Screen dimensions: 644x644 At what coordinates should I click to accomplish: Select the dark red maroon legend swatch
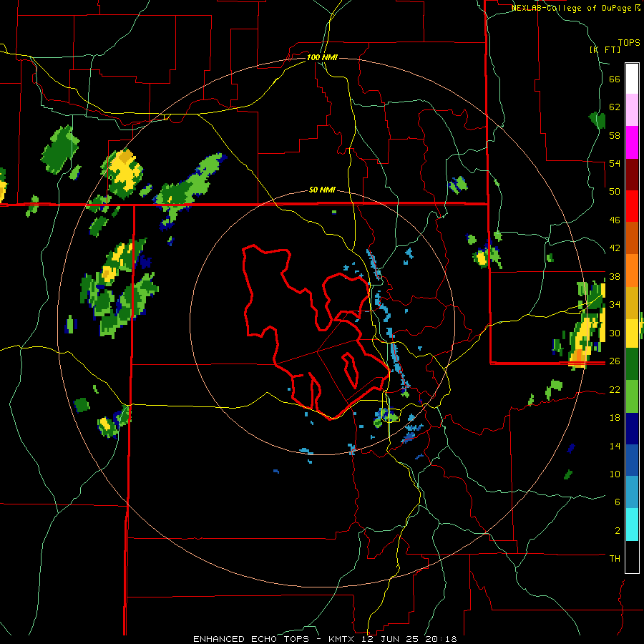pos(632,175)
